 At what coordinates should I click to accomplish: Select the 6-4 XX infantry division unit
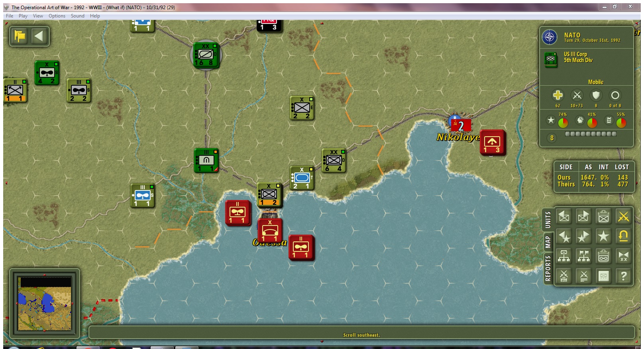point(334,161)
